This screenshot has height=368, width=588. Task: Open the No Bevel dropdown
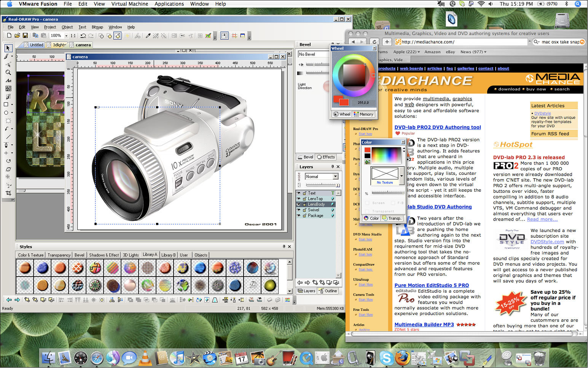pyautogui.click(x=314, y=54)
